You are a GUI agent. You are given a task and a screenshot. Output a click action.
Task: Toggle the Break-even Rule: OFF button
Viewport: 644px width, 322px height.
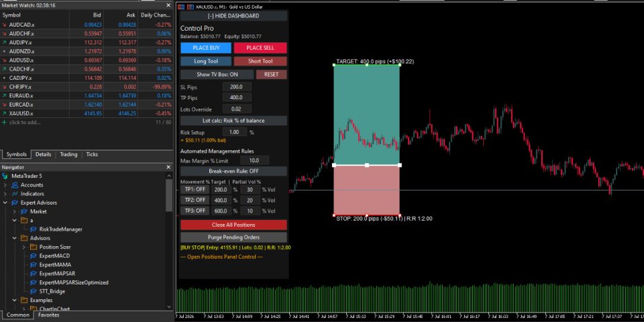pyautogui.click(x=233, y=171)
